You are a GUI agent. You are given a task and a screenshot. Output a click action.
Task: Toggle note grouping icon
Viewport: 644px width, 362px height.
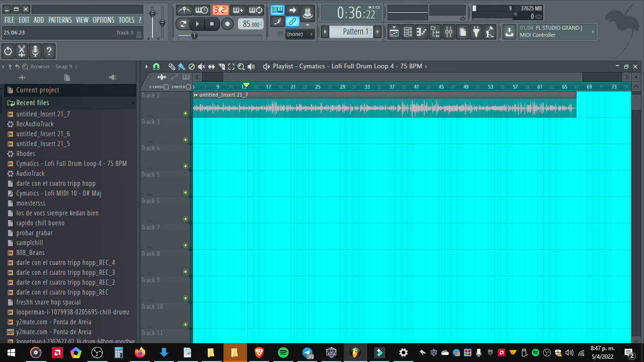point(278,21)
